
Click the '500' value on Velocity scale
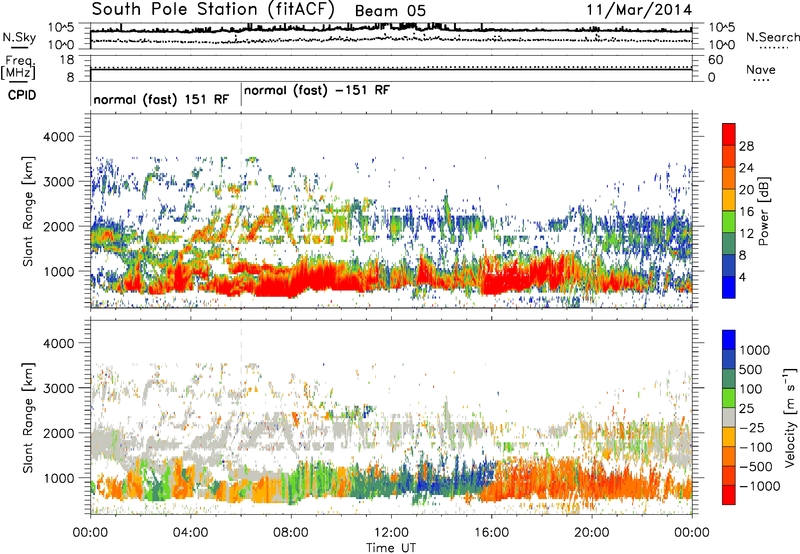[751, 370]
